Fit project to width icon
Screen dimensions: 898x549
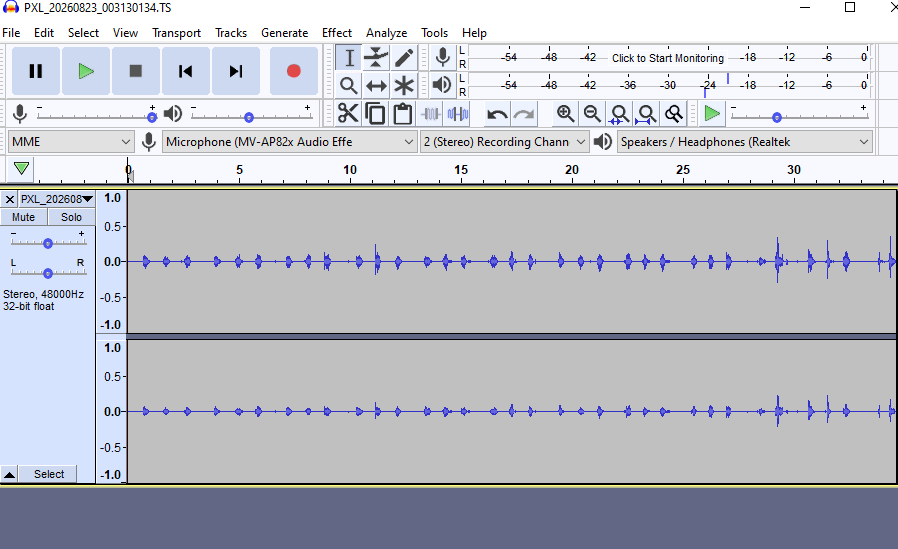click(647, 113)
